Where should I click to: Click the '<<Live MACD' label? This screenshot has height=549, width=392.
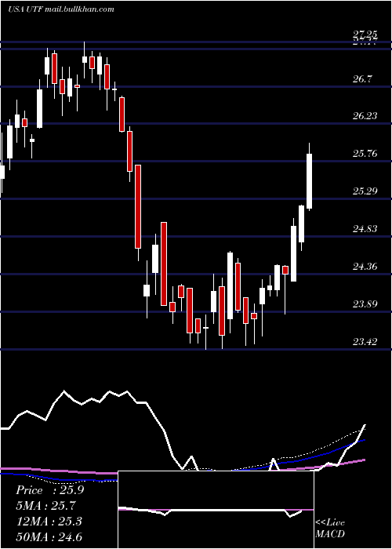(330, 528)
